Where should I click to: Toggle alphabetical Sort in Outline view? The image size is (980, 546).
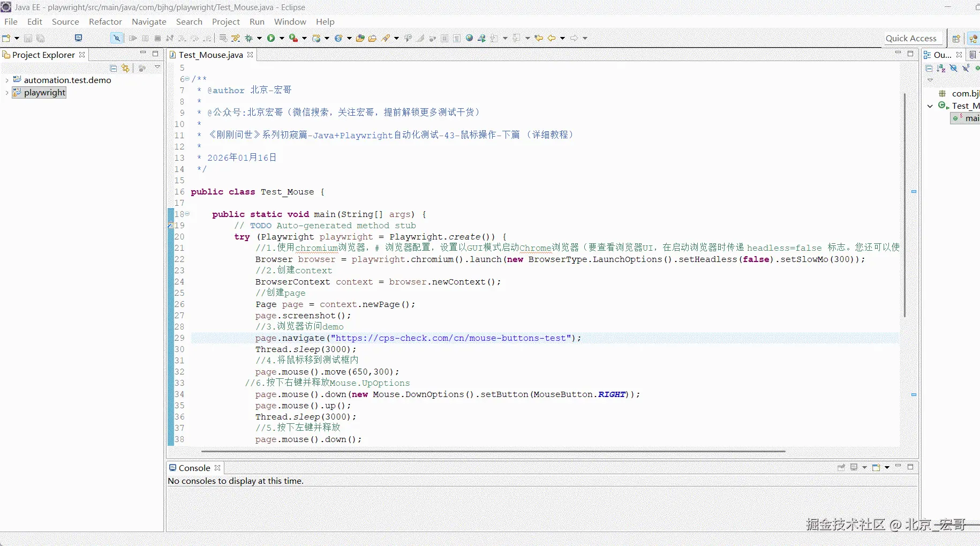941,68
